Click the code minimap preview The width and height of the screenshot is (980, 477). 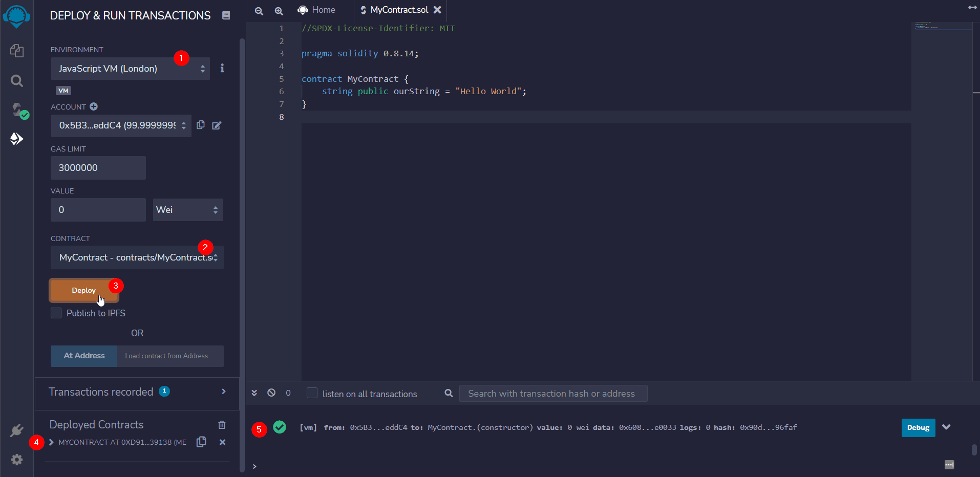944,26
